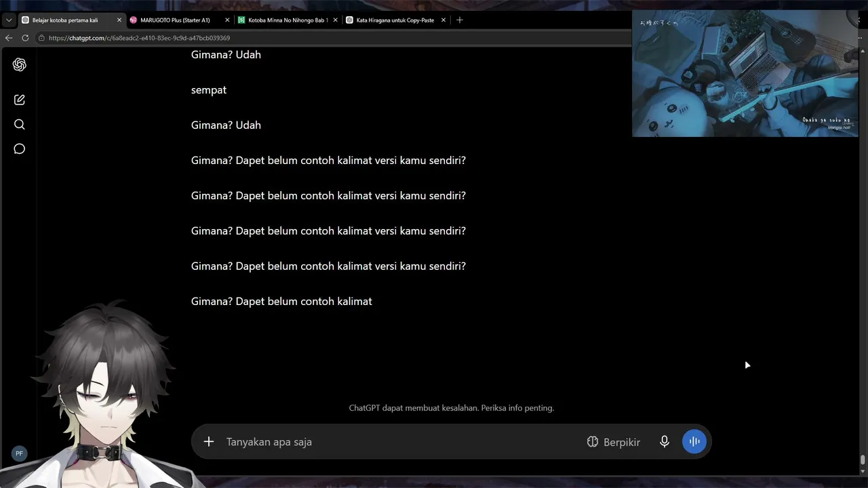Click the page scrollbar down arrow
This screenshot has width=868, height=488.
[863, 471]
